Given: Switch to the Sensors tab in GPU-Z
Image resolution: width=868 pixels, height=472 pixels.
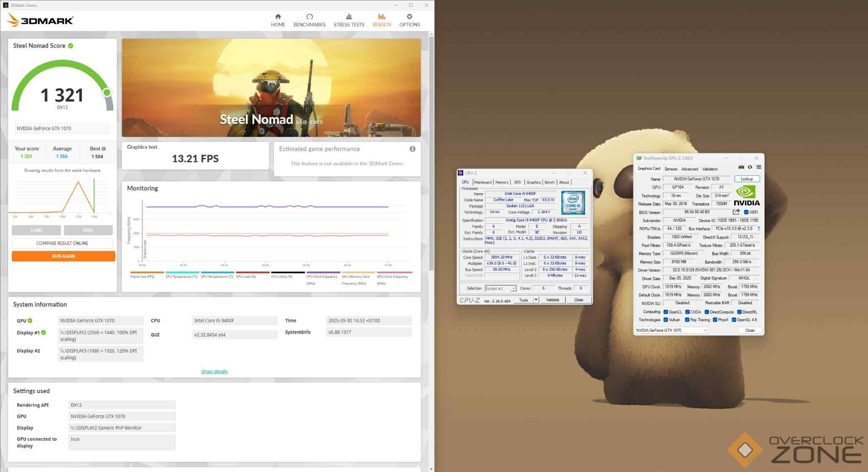Looking at the screenshot, I should (670, 169).
